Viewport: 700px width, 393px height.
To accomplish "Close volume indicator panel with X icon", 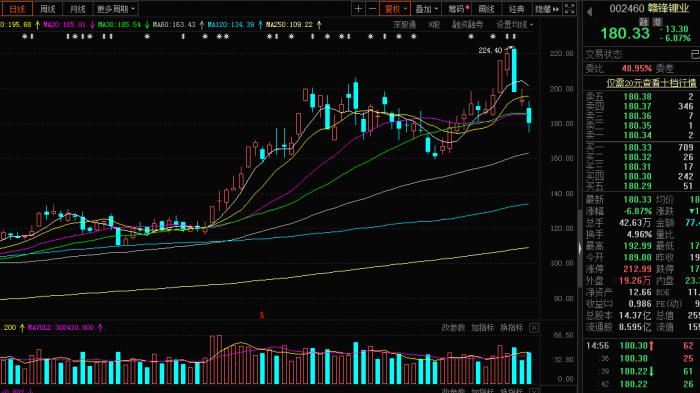I will click(x=534, y=328).
